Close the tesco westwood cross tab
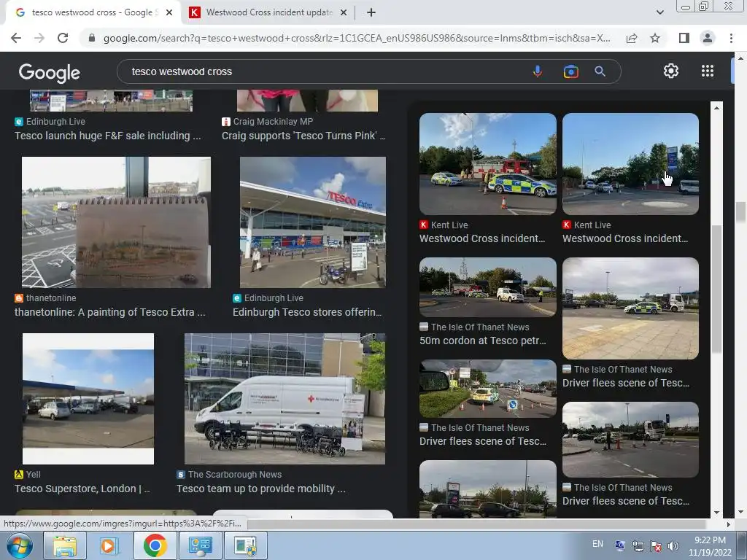Screen dimensions: 747x560 point(169,12)
